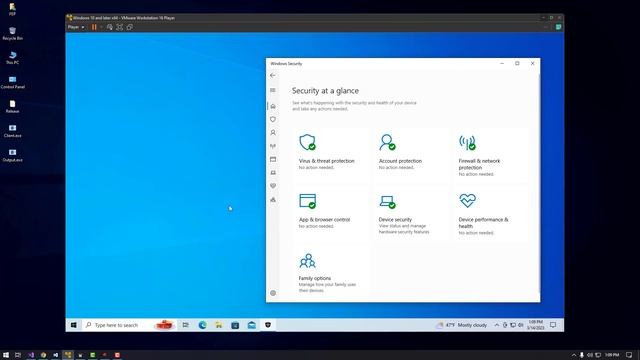Image resolution: width=640 pixels, height=360 pixels.
Task: Click the back arrow in Windows Security
Action: tap(273, 76)
